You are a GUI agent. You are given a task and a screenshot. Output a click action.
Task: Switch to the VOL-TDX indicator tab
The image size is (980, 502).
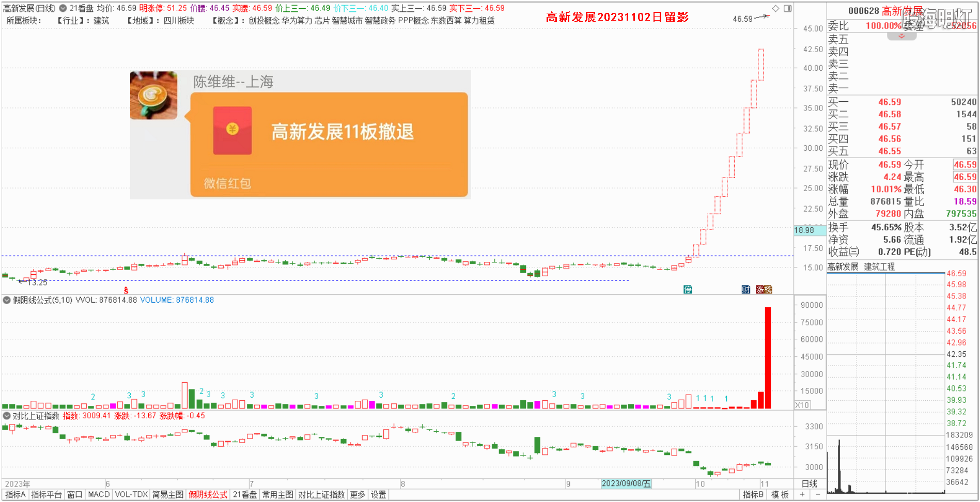click(131, 495)
